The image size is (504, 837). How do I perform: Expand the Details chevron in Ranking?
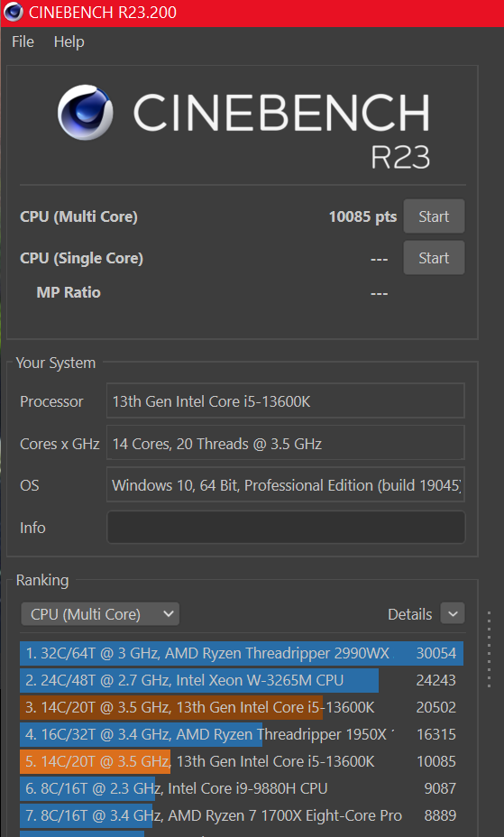453,614
